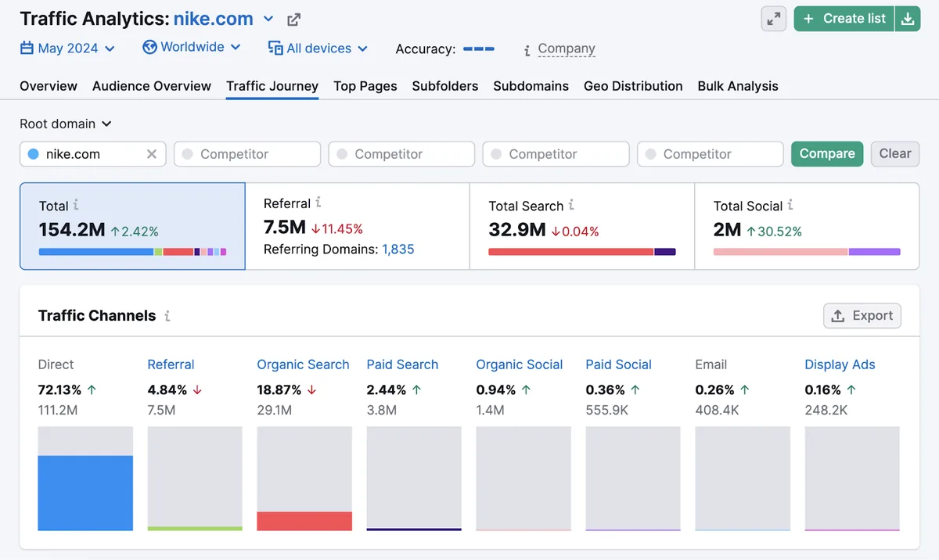The height and width of the screenshot is (560, 939).
Task: Remove nike.com with the X icon
Action: tap(152, 154)
